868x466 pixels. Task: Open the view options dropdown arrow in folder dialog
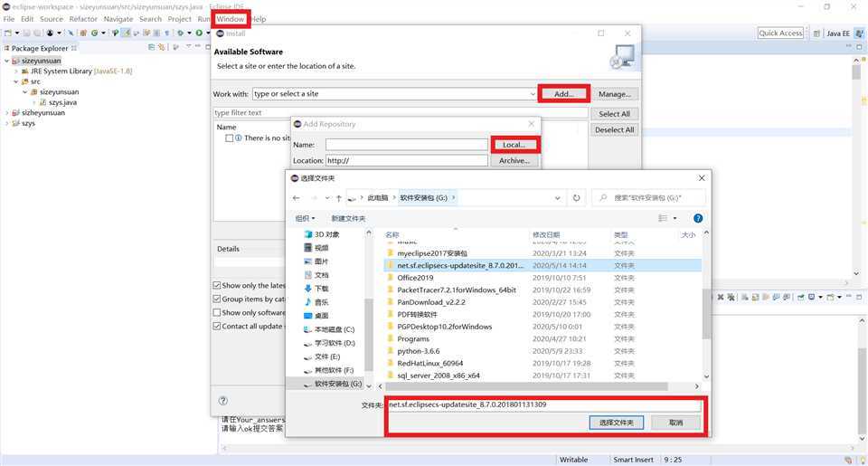click(675, 218)
